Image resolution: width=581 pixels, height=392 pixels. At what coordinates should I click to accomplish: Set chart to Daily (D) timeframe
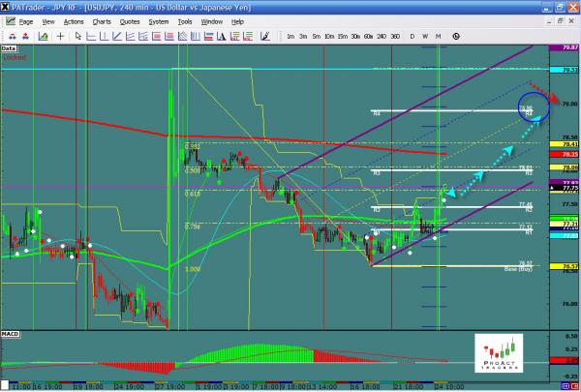(413, 36)
